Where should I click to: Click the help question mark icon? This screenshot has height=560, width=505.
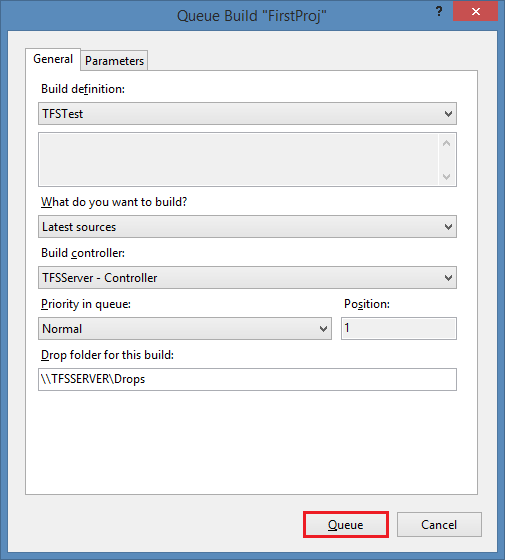(x=439, y=11)
